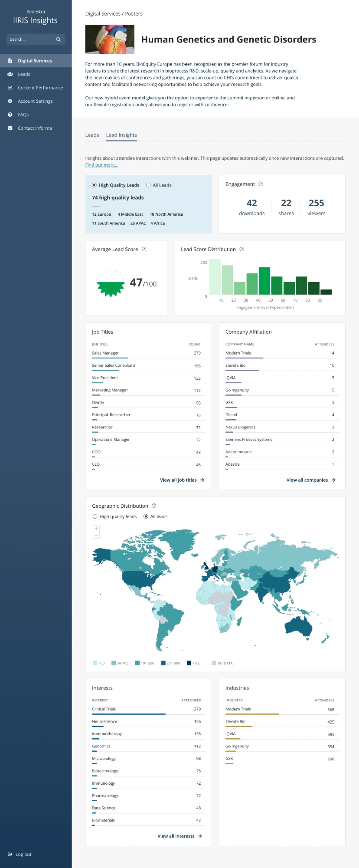Click the Leads people icon
This screenshot has width=359, height=868.
point(10,74)
